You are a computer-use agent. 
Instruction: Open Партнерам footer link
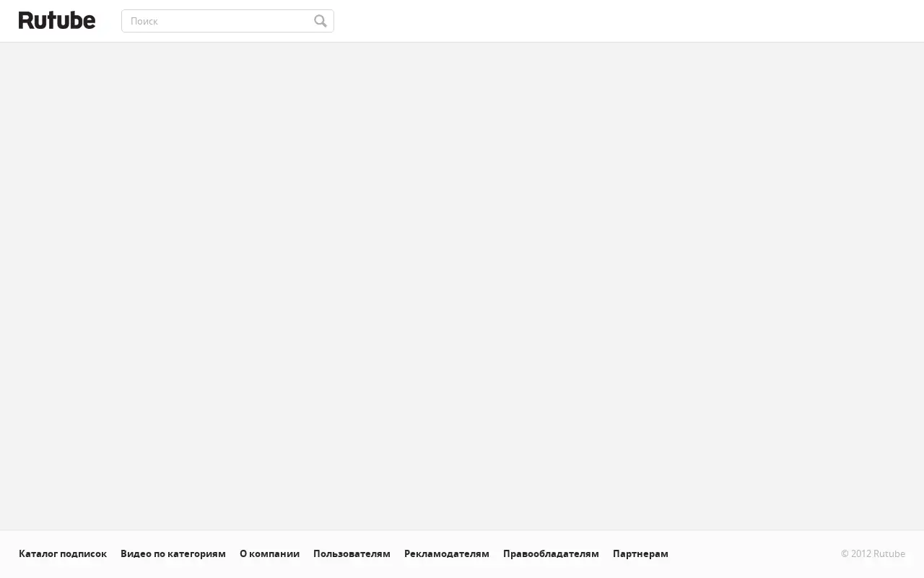point(640,553)
